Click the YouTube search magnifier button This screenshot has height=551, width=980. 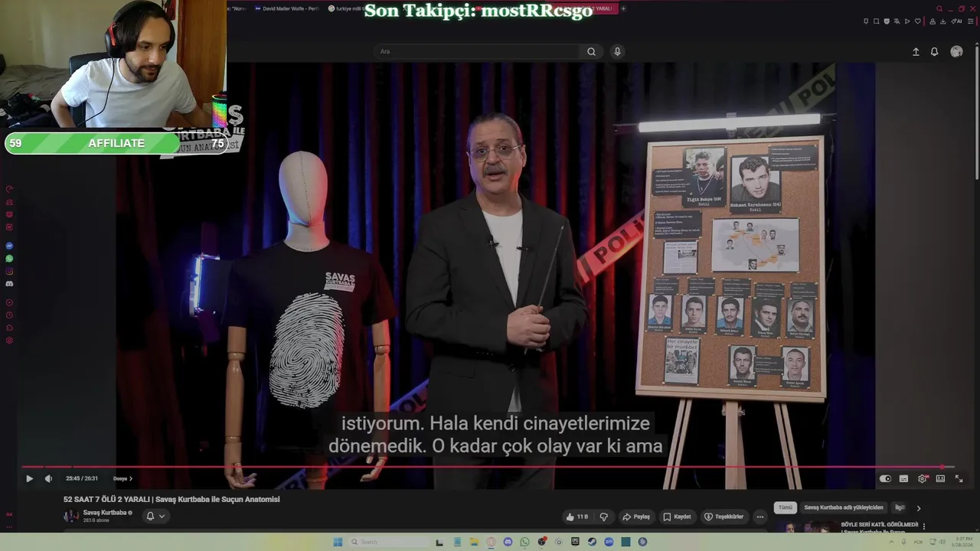click(591, 51)
